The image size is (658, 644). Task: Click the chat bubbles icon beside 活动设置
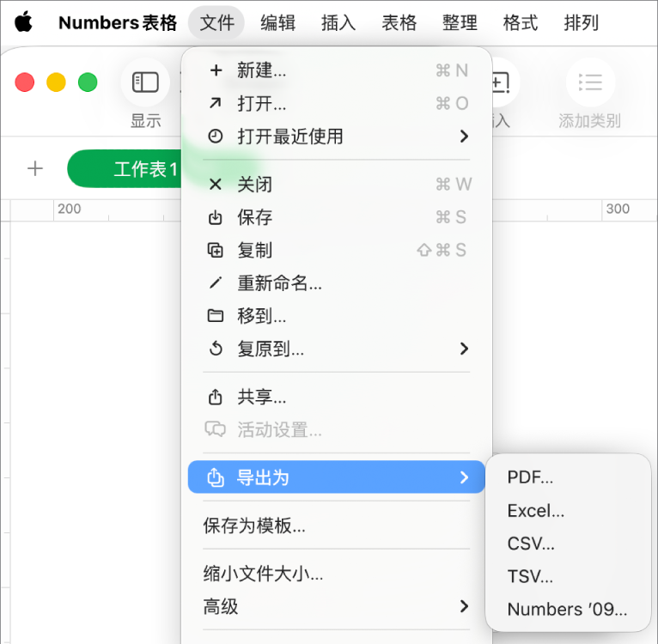(216, 429)
